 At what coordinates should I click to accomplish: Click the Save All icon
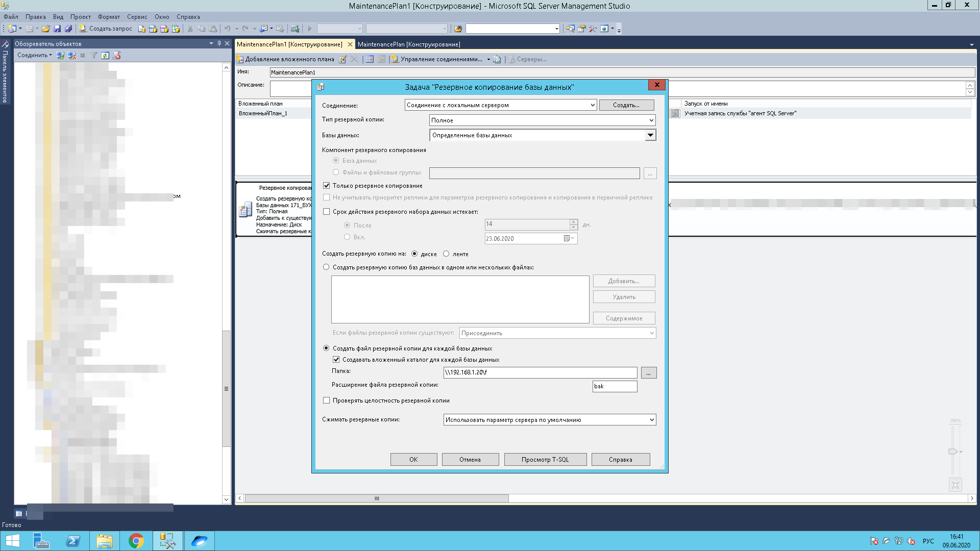click(x=68, y=29)
